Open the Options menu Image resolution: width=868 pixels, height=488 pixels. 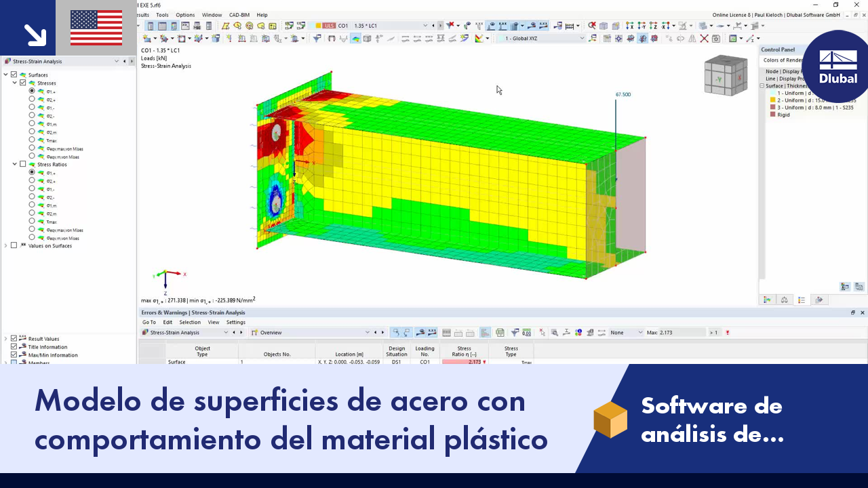(185, 15)
